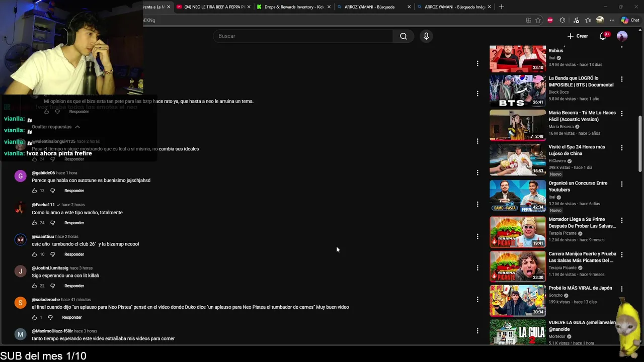Image resolution: width=644 pixels, height=362 pixels.
Task: Reply to @JostinLlumitasig with Responder
Action: [x=74, y=286]
